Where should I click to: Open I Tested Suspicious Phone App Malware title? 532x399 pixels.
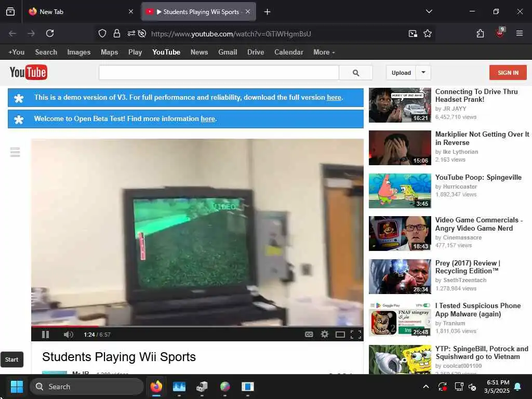tap(478, 310)
